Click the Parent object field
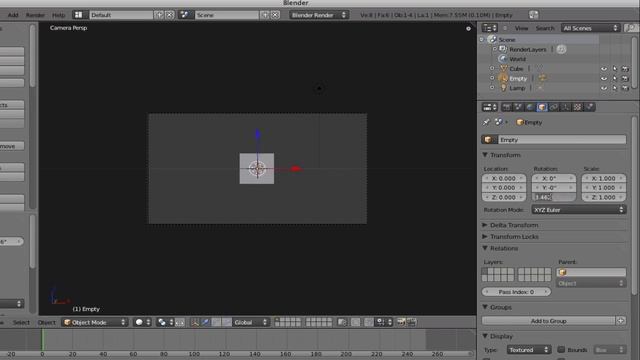The height and width of the screenshot is (360, 640). pyautogui.click(x=591, y=272)
